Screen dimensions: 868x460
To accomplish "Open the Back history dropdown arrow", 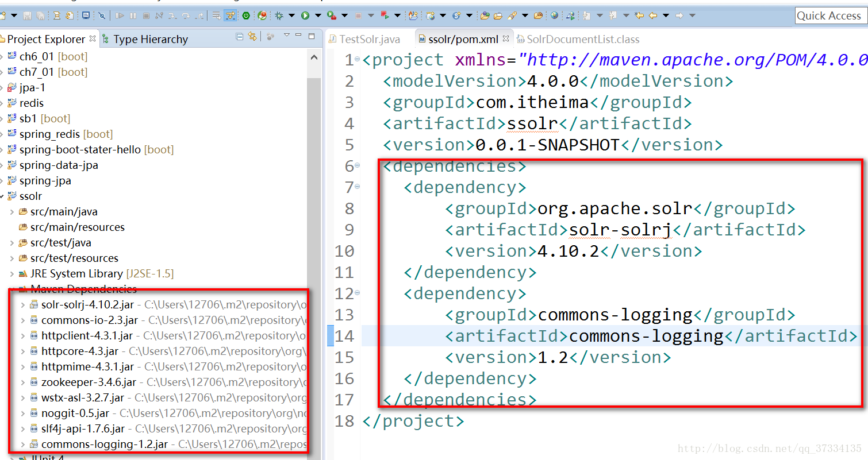I will [x=666, y=16].
